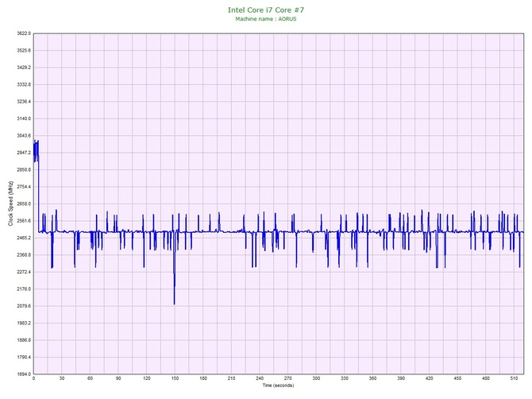
Task: Click the "Machine name : AORUS" subtitle
Action: (266, 19)
